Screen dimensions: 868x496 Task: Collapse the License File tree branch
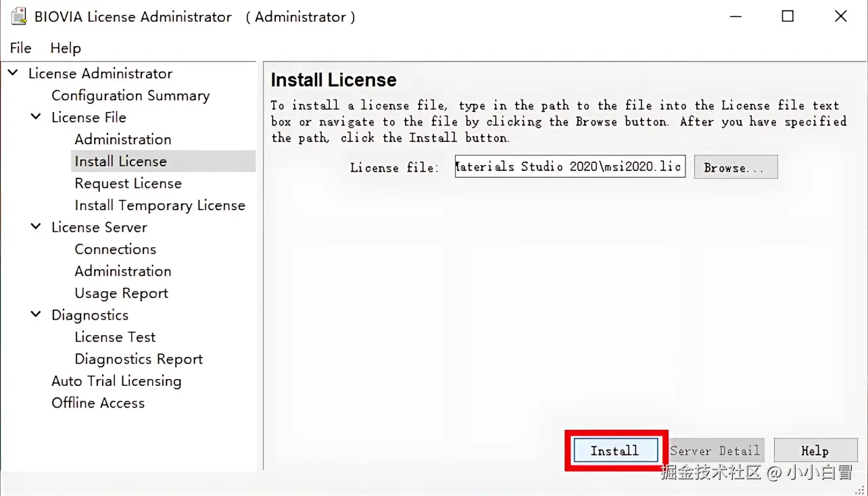tap(36, 116)
